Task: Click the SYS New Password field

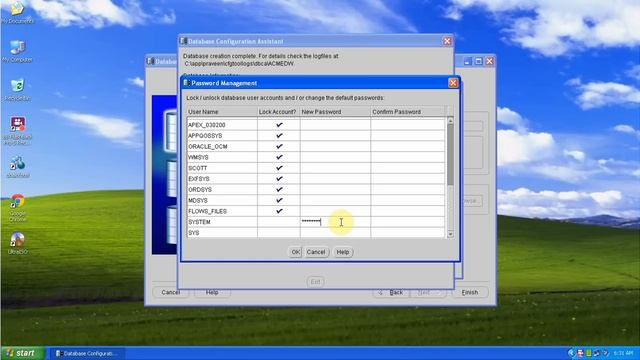Action: [x=335, y=233]
